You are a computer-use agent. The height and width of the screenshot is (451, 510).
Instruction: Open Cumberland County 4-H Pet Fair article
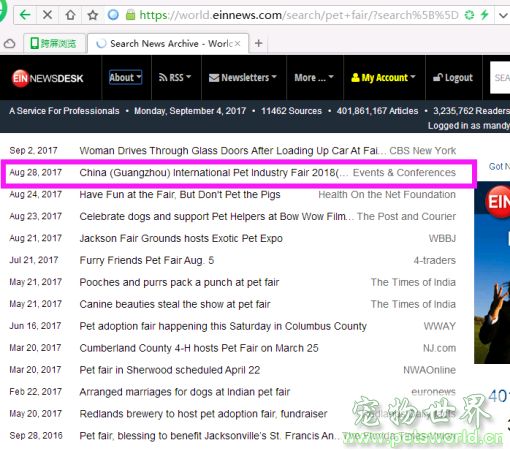point(199,348)
